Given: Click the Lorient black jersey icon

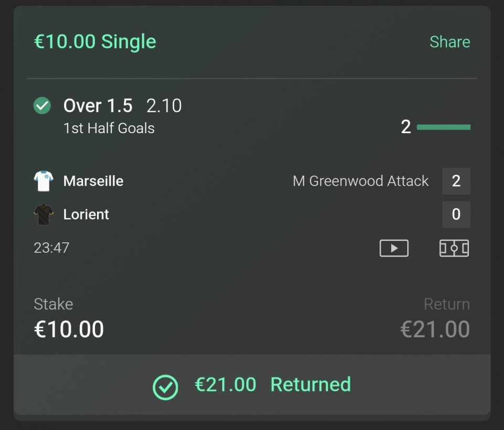Looking at the screenshot, I should (x=44, y=214).
